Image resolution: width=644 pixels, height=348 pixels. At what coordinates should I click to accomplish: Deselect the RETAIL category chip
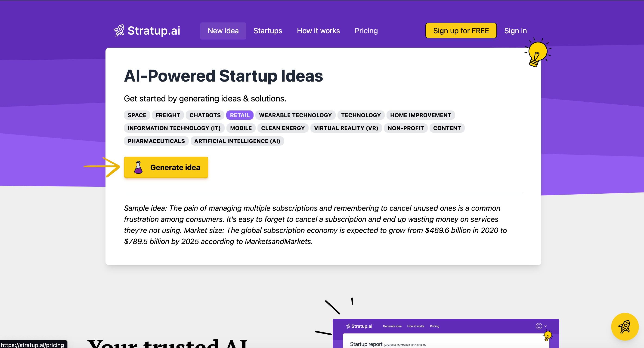(239, 115)
